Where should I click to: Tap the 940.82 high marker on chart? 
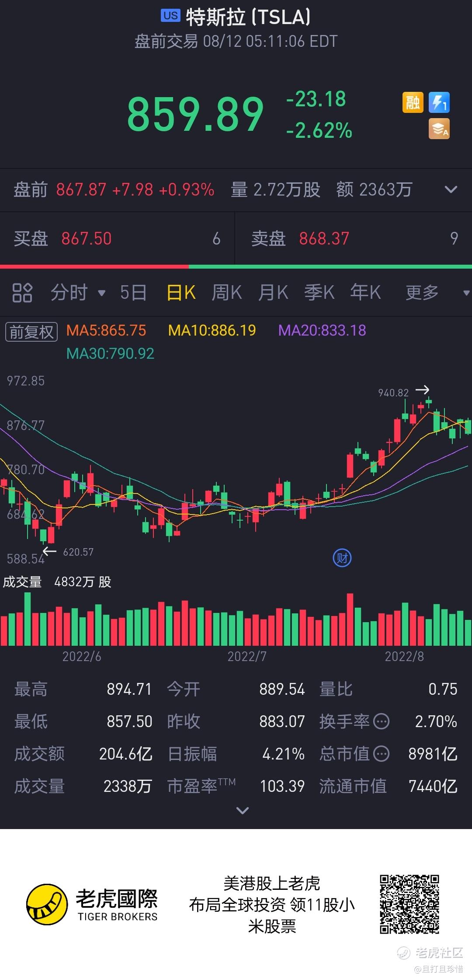[393, 393]
